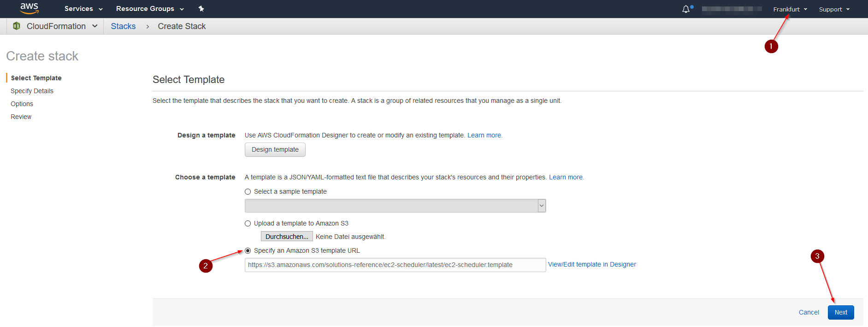Open the Services dropdown menu

pos(83,9)
